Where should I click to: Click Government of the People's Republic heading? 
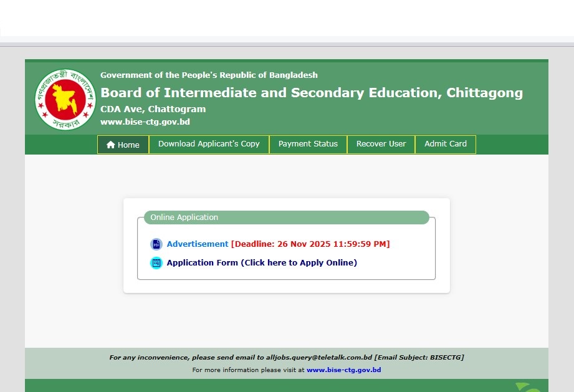209,75
